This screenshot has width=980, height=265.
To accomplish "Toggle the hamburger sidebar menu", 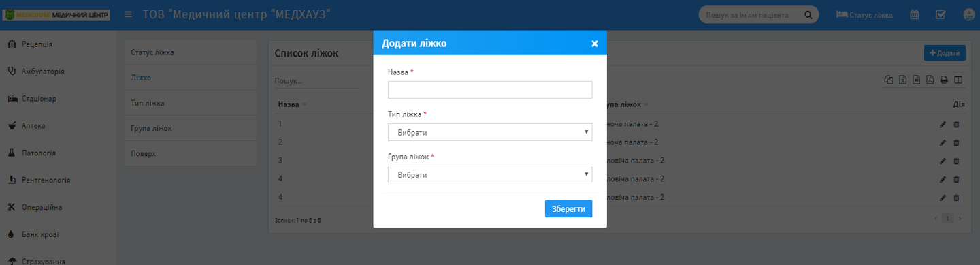I will tap(129, 14).
